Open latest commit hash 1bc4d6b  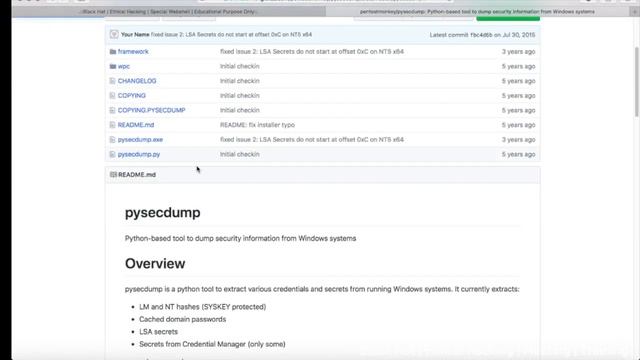coord(481,35)
